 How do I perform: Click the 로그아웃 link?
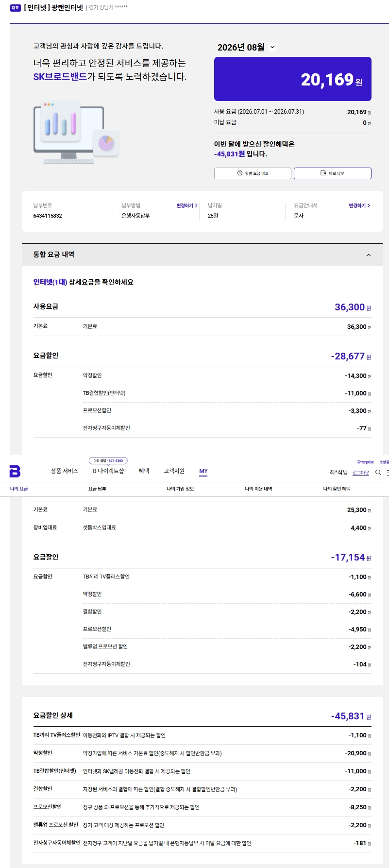[361, 473]
